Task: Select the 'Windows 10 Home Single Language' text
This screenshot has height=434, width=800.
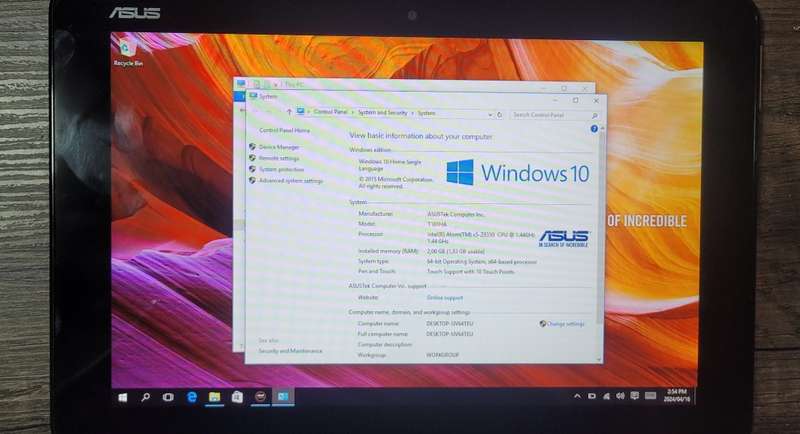Action: click(390, 165)
